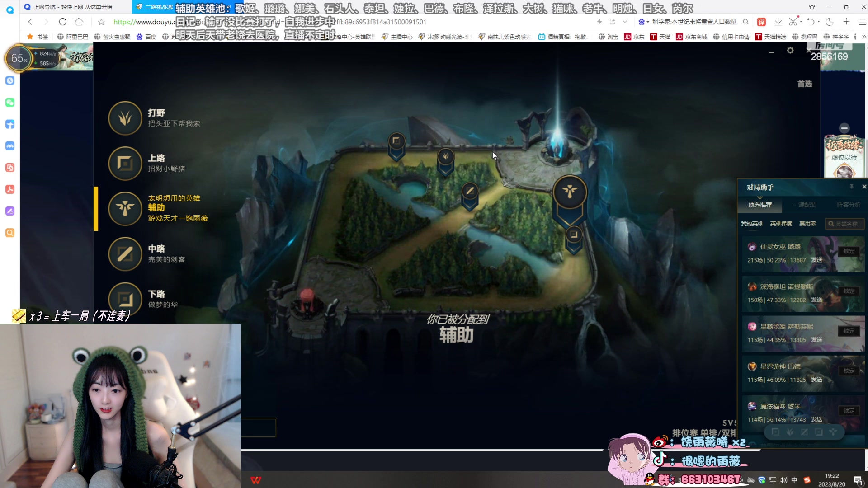This screenshot has height=488, width=868.
Task: Click the mid lane marker on the map
Action: [470, 196]
